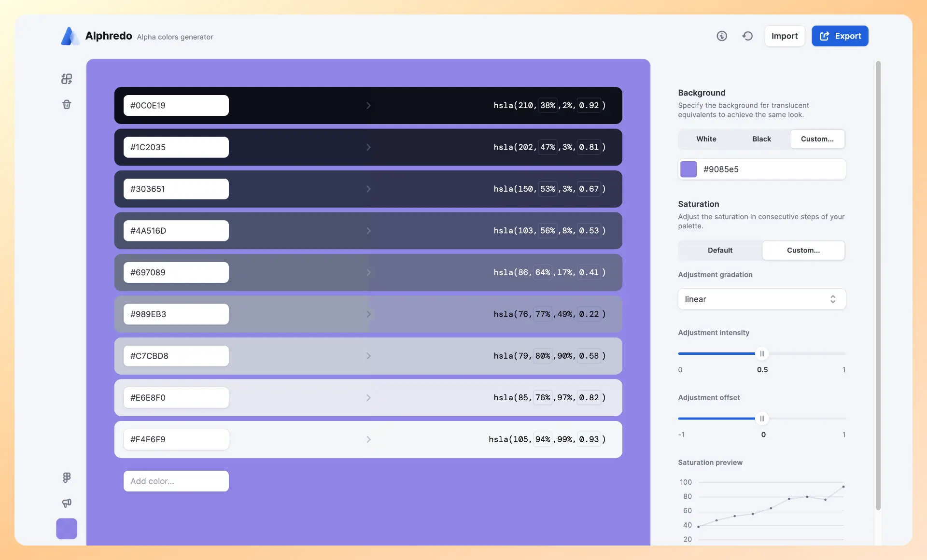Open the linear adjustment gradation dropdown
Viewport: 927px width, 560px height.
click(761, 299)
